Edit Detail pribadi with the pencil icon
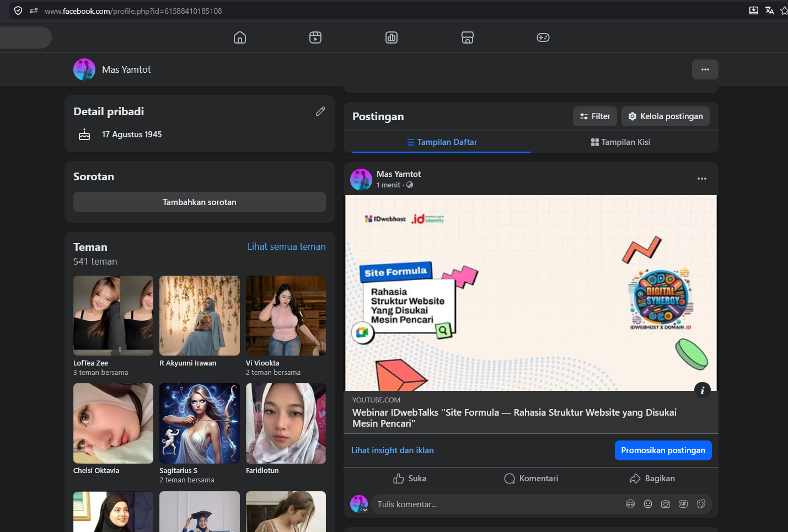 tap(320, 111)
